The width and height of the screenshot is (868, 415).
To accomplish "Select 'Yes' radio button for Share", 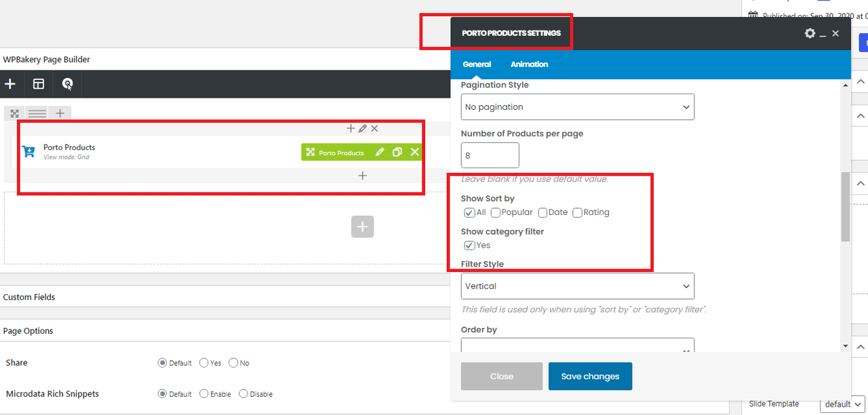I will point(204,363).
